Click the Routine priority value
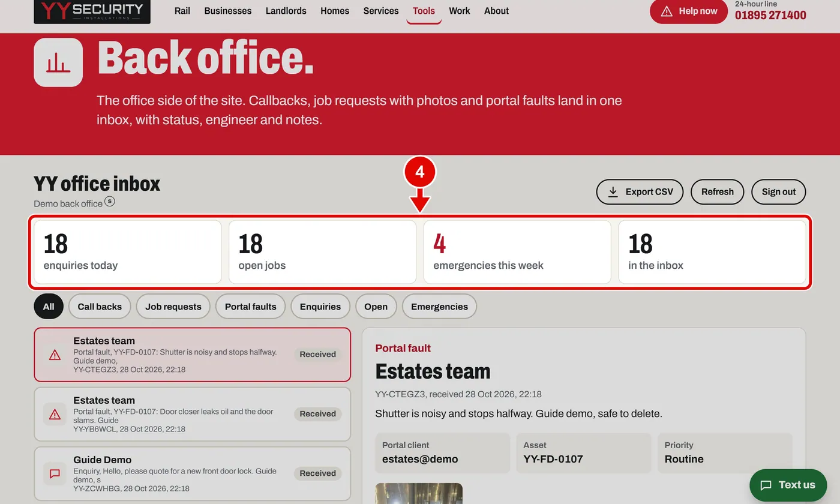 click(x=684, y=460)
